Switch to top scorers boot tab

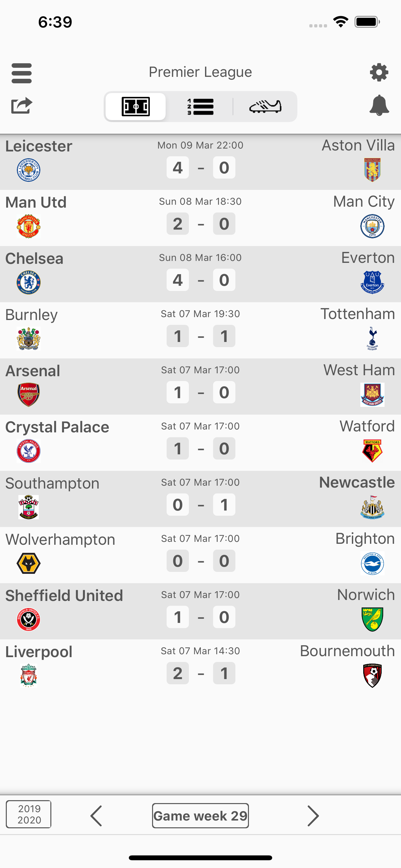point(265,107)
